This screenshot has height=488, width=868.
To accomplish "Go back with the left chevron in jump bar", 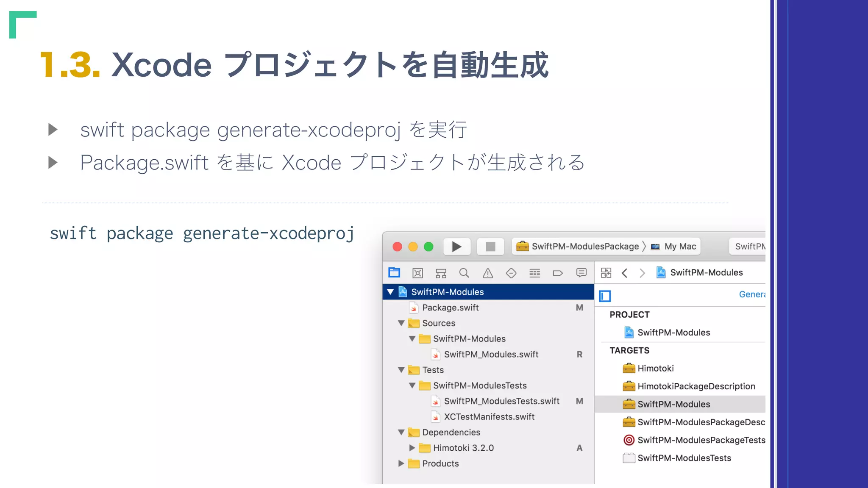I will tap(624, 273).
